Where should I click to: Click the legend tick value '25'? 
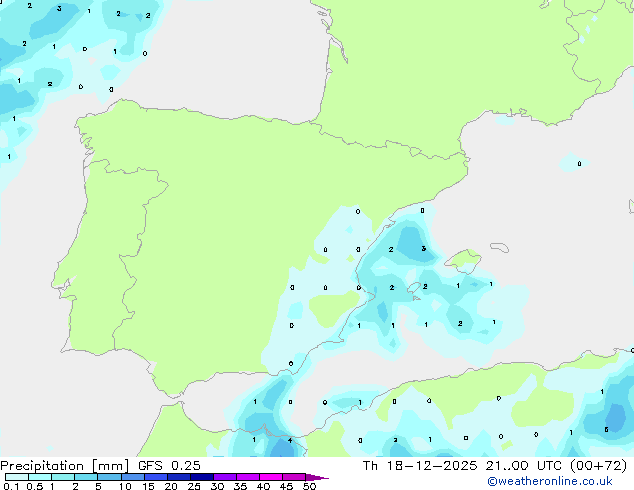pyautogui.click(x=194, y=486)
